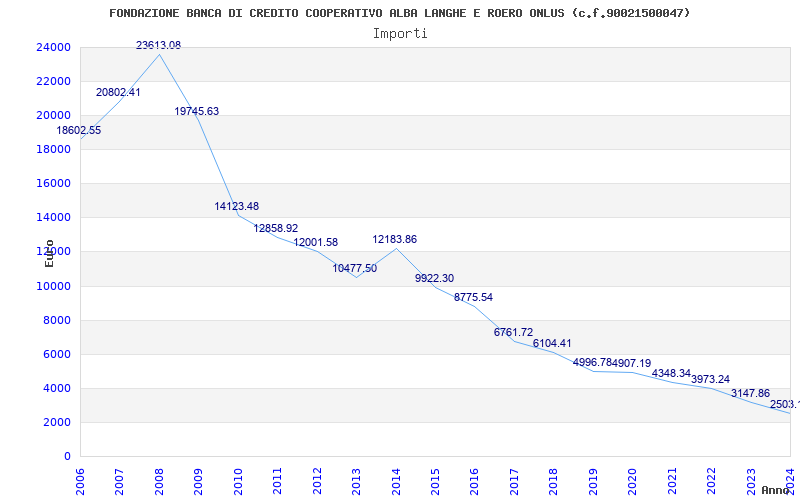
Task: Click y-axis tick 16000
Action: point(53,184)
